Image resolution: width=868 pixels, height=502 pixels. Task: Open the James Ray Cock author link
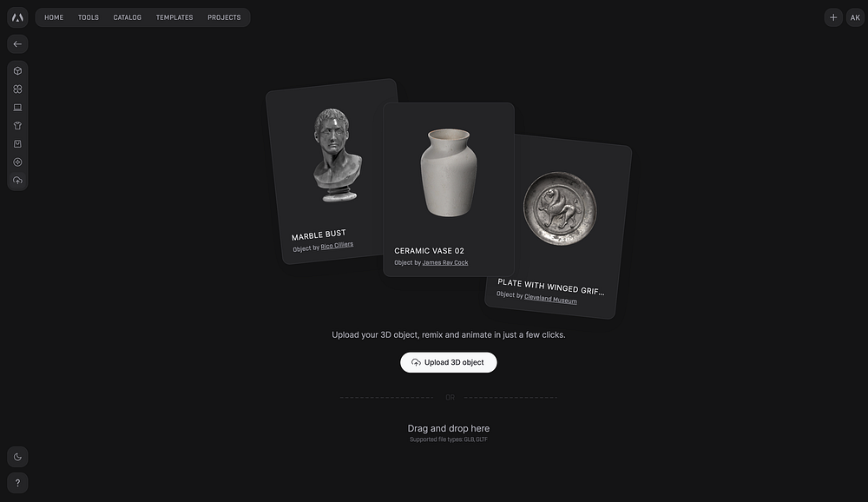pos(445,262)
